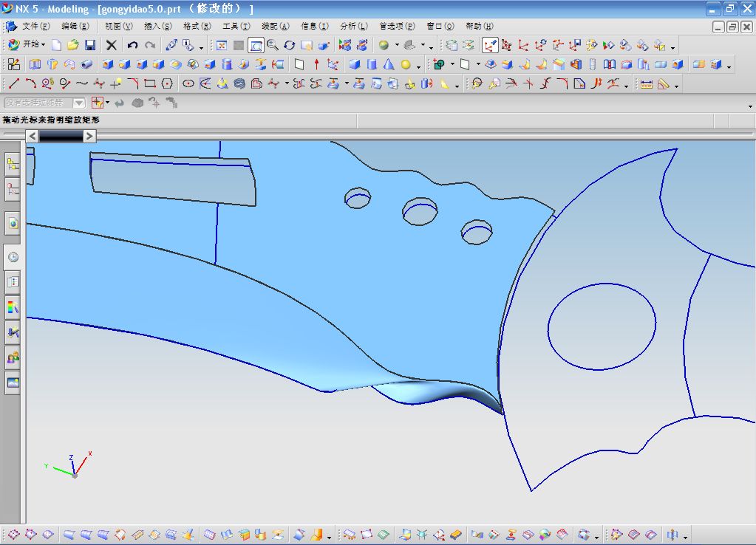This screenshot has height=545, width=756.
Task: Open the color palette sidebar tab
Action: [13, 307]
